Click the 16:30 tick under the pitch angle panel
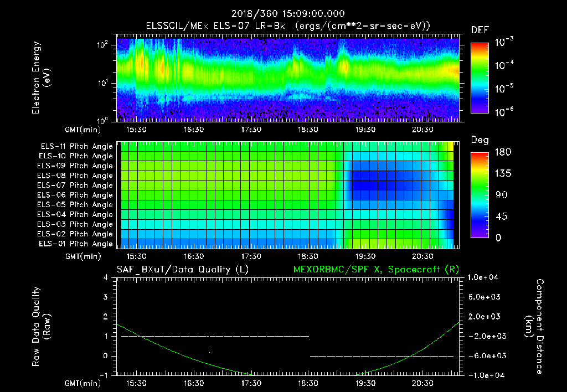This screenshot has width=567, height=392. coord(193,256)
